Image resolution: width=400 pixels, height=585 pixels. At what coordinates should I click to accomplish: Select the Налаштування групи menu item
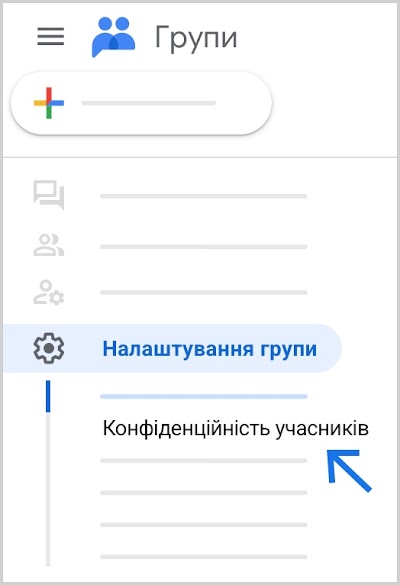click(172, 348)
